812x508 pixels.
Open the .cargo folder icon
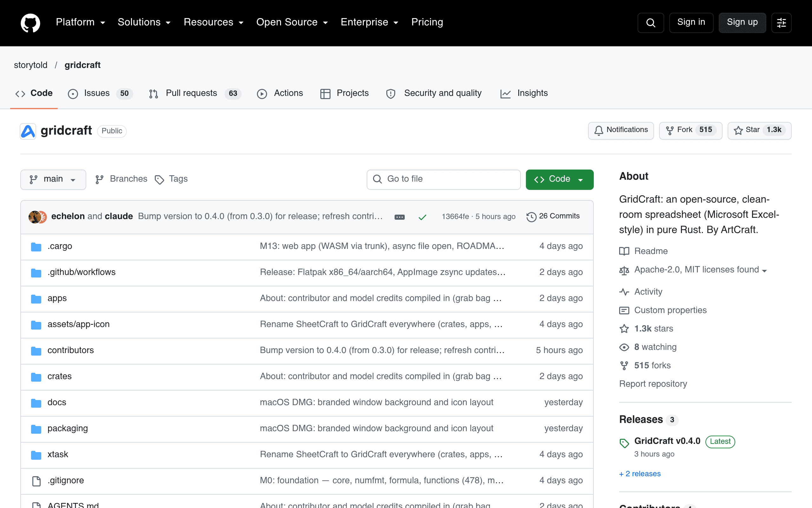[36, 247]
